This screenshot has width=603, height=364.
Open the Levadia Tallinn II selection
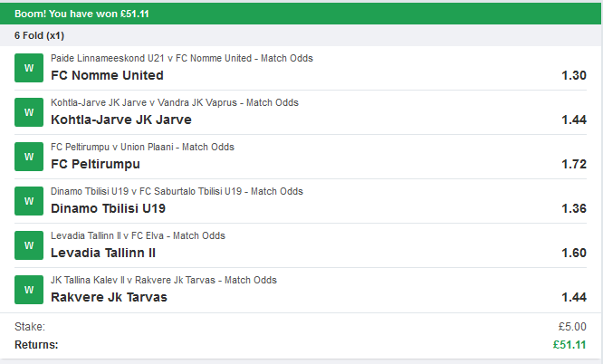click(103, 253)
